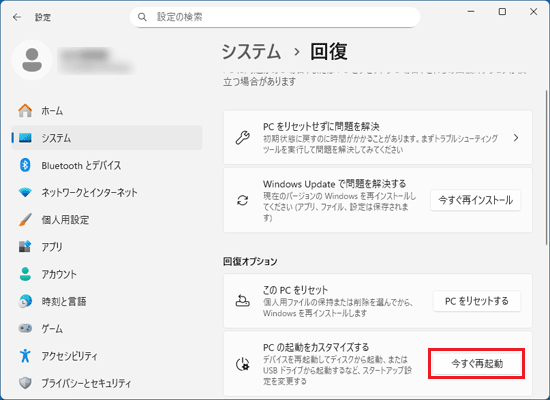
Task: Click the ネットワーク Wi-Fi icon
Action: 25,192
